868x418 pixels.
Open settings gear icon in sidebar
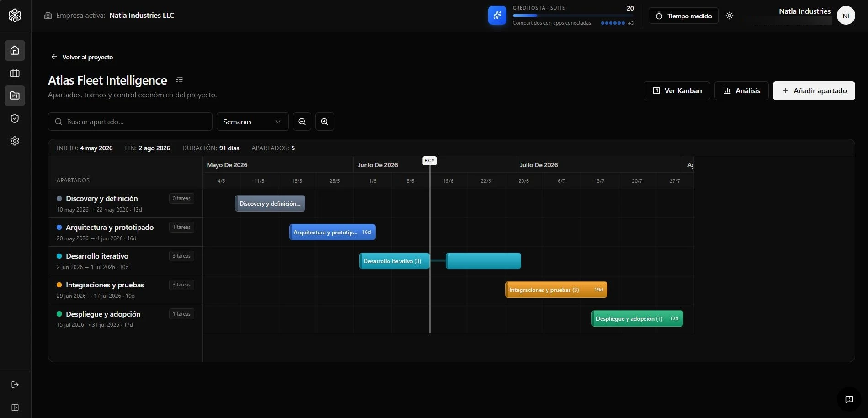tap(15, 141)
